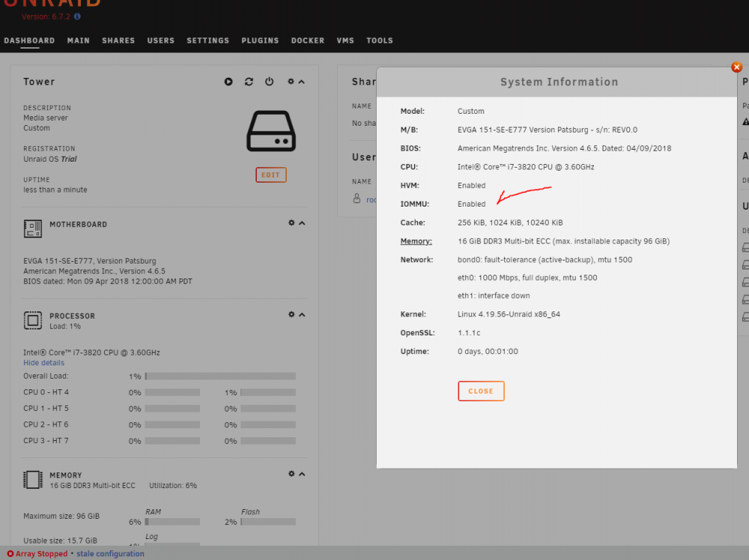Click the CPU 3 - HT 7 row label
The height and width of the screenshot is (560, 749).
tap(46, 441)
